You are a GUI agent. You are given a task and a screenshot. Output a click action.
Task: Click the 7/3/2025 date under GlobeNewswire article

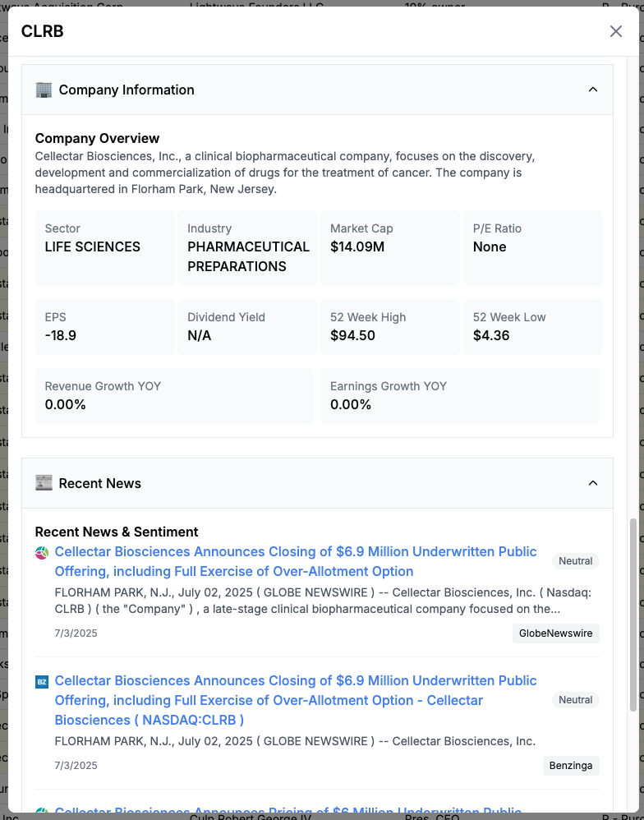click(76, 633)
